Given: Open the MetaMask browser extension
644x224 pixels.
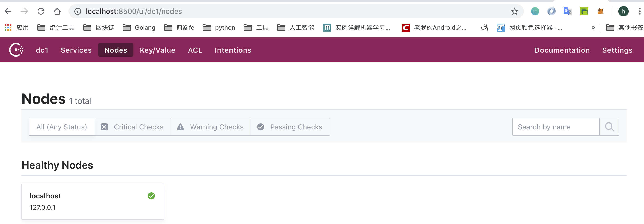Looking at the screenshot, I should [x=601, y=11].
